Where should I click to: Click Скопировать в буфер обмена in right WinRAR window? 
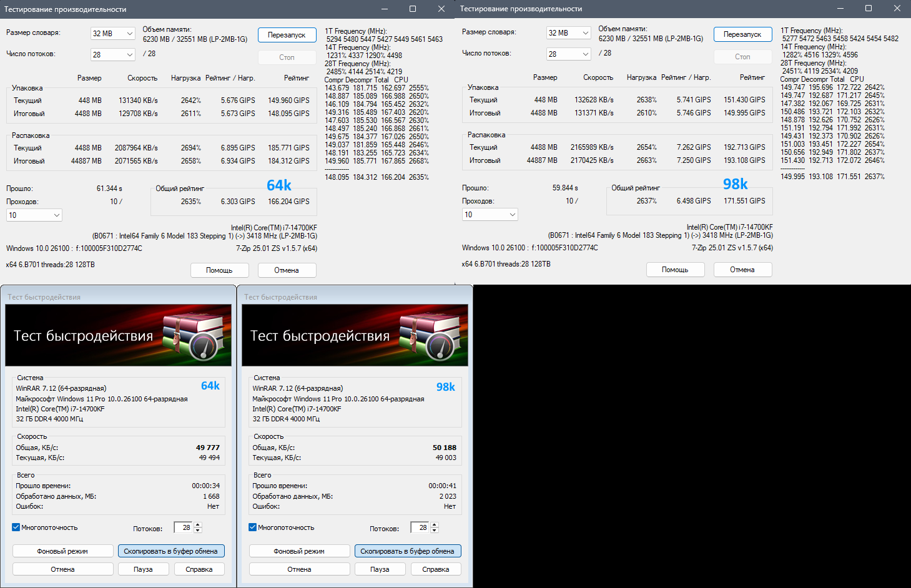[408, 551]
